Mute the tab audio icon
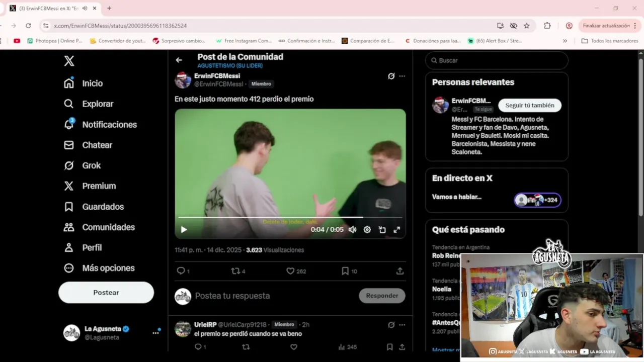Image resolution: width=644 pixels, height=362 pixels. point(84,8)
